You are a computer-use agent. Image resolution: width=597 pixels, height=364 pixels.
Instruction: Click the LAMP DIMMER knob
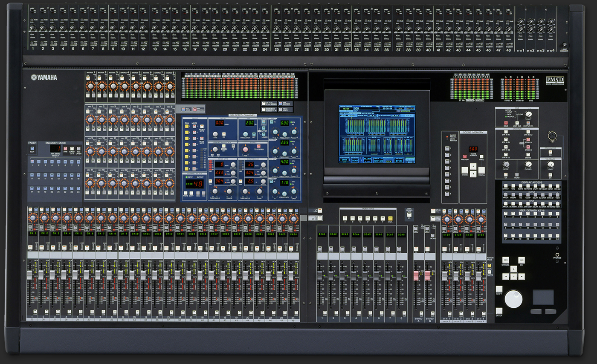565,45
